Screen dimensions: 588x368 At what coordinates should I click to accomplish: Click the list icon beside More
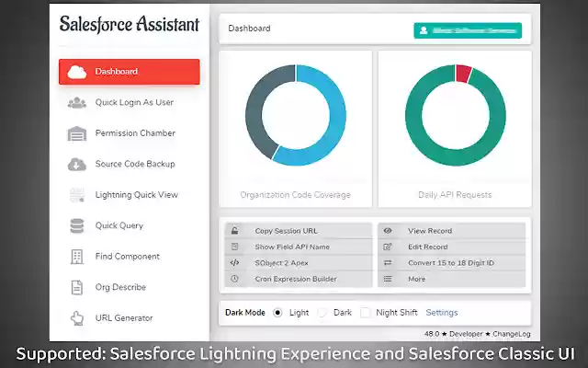pos(388,279)
